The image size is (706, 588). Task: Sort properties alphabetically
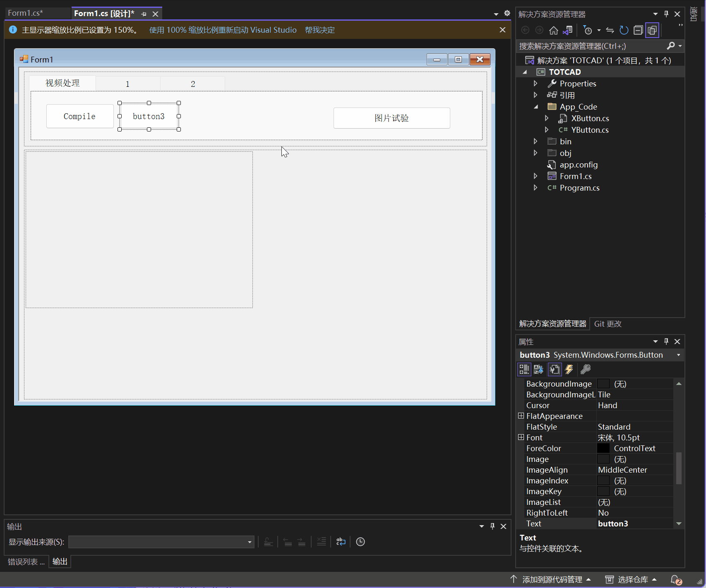538,369
